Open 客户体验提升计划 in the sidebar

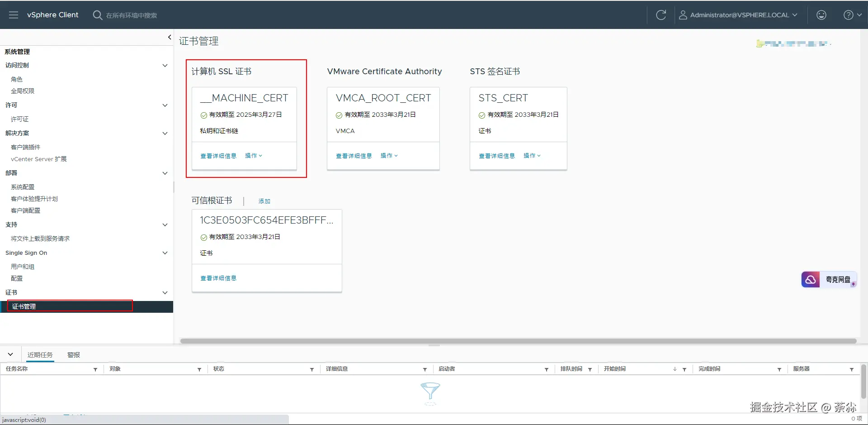(x=34, y=199)
